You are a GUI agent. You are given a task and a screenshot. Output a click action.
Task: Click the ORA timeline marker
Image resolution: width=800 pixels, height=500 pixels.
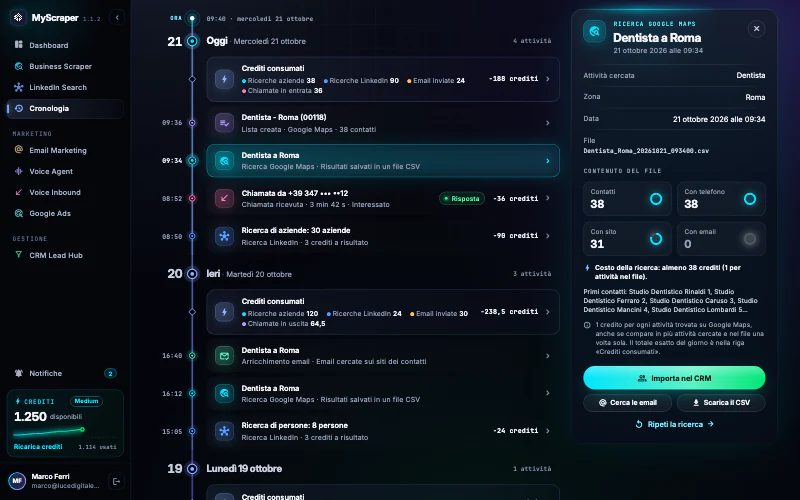tap(192, 18)
